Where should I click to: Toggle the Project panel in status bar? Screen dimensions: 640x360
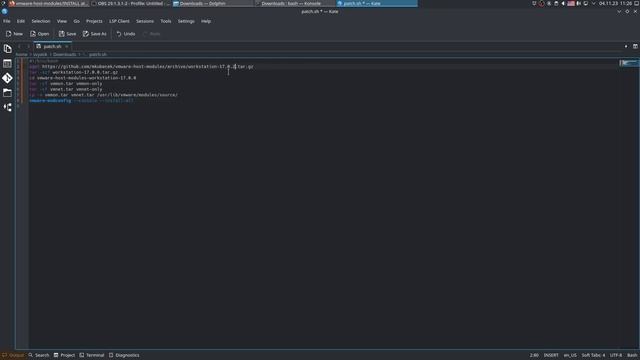pos(64,356)
